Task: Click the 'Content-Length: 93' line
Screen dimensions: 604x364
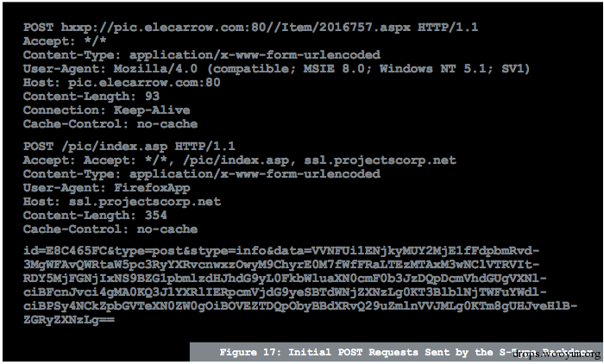Action: (x=91, y=97)
